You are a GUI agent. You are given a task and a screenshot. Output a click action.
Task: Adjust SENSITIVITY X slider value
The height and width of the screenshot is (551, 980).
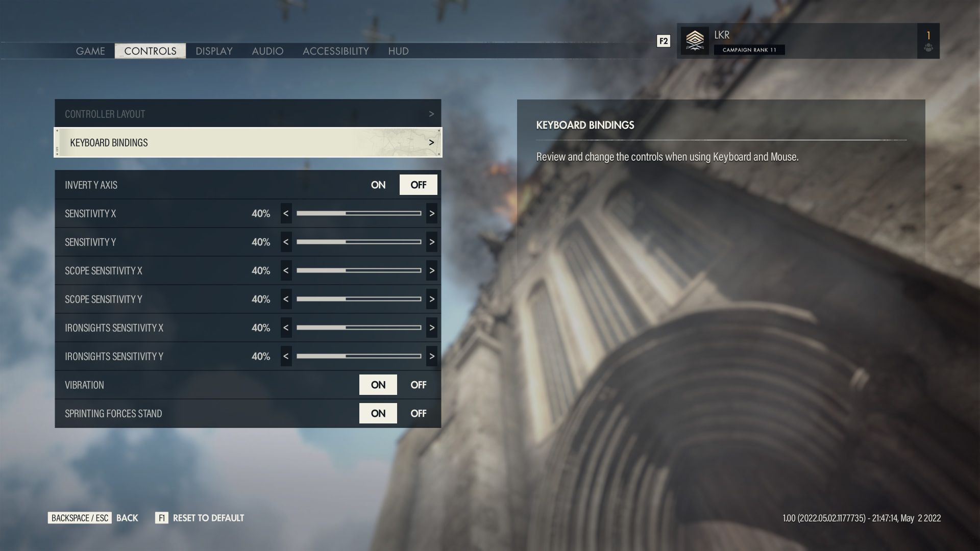tap(359, 213)
